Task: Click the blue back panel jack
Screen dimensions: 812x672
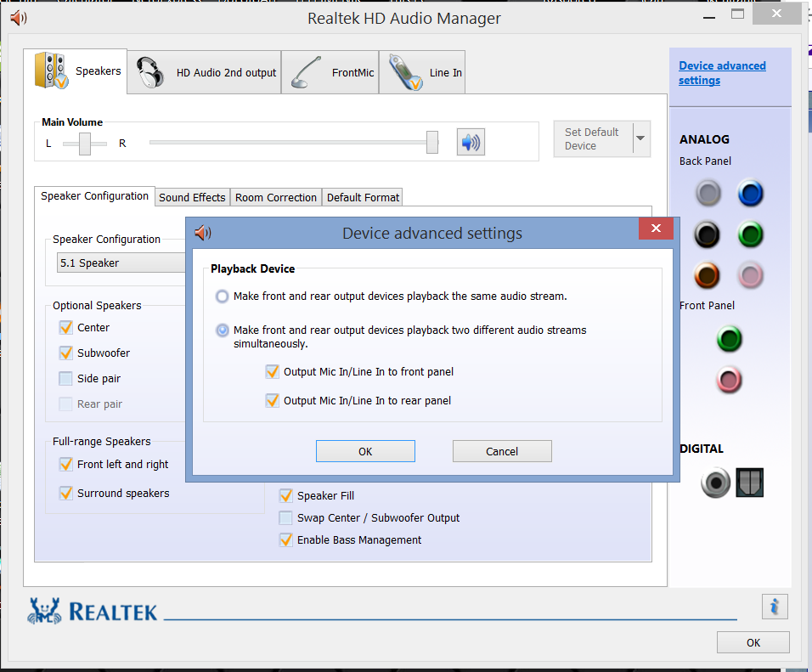Action: tap(750, 193)
